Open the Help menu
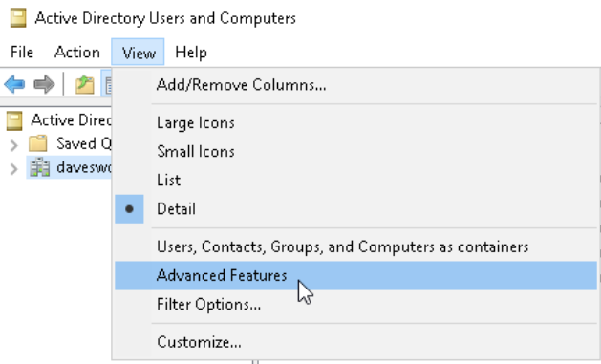 [191, 52]
